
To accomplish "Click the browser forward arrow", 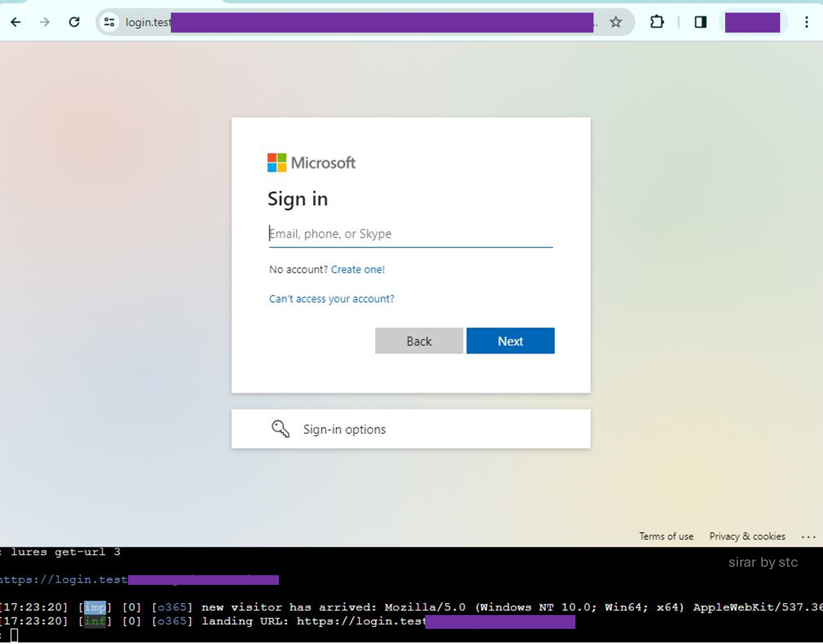I will click(x=45, y=22).
